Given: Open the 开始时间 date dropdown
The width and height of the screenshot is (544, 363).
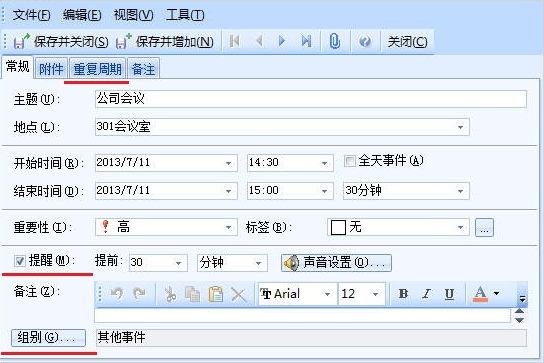Looking at the screenshot, I should click(228, 163).
